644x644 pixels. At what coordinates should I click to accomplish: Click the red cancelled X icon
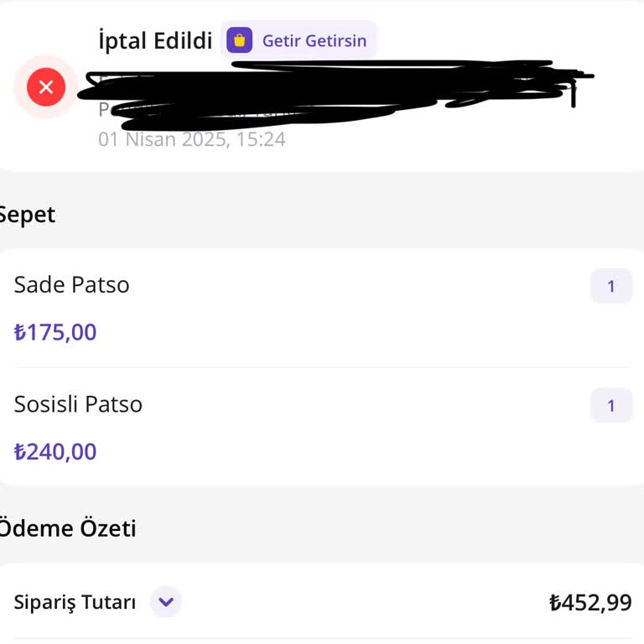(46, 87)
